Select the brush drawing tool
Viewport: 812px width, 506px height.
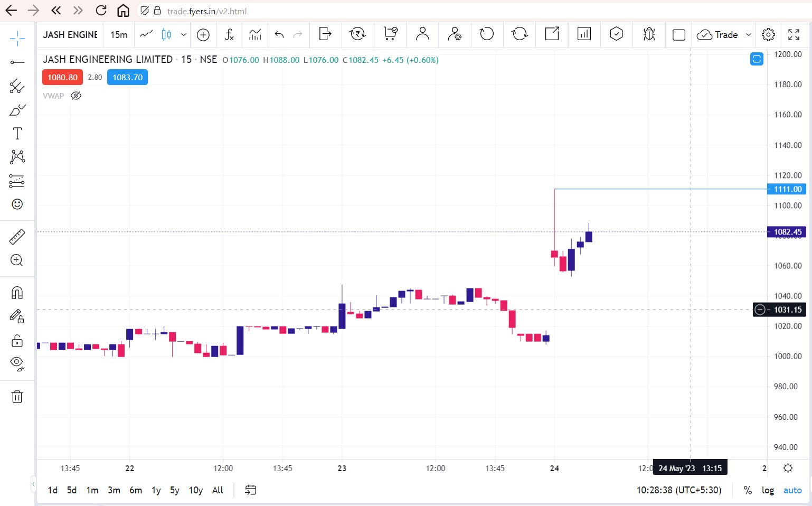tap(17, 110)
